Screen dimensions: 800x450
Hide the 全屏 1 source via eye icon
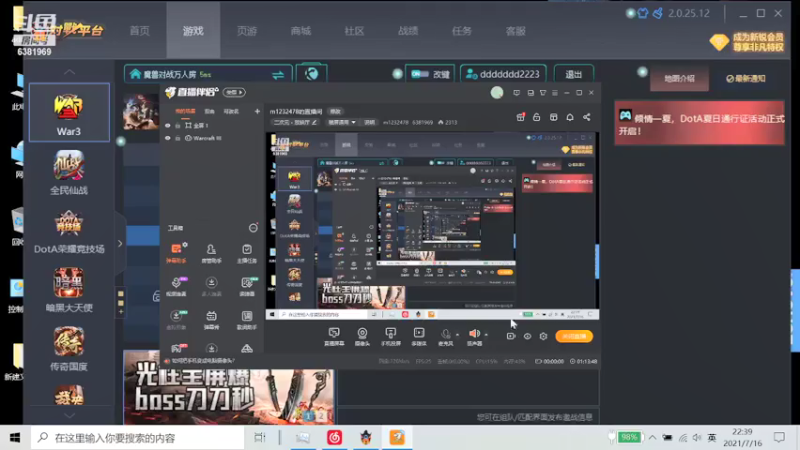[x=167, y=125]
